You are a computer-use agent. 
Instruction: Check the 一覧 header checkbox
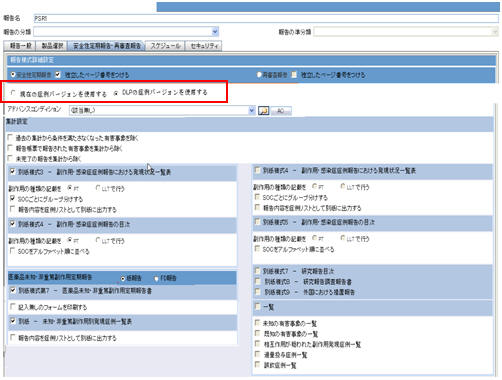coord(257,306)
